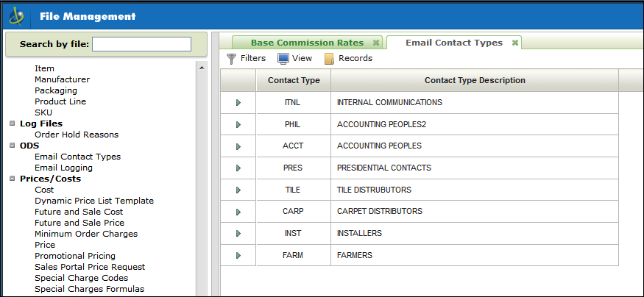Viewport: 644px width, 297px height.
Task: Select Order Hold Reasons entry
Action: 77,135
